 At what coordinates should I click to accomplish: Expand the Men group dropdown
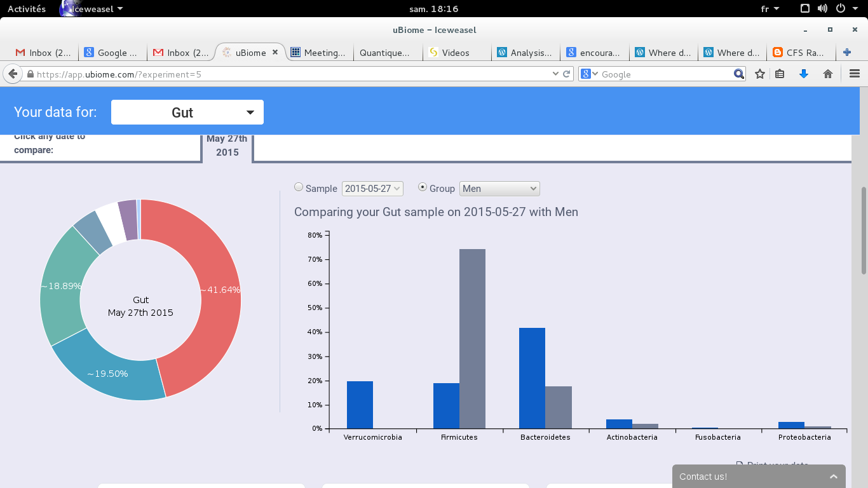coord(499,189)
